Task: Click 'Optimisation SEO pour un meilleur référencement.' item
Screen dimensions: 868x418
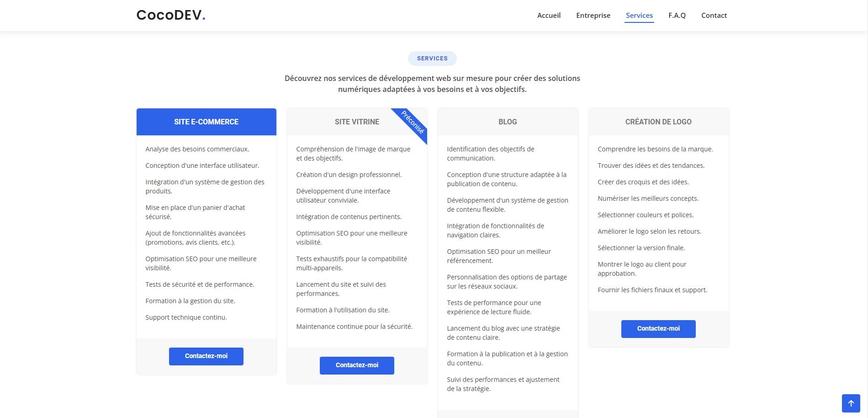Action: click(498, 256)
